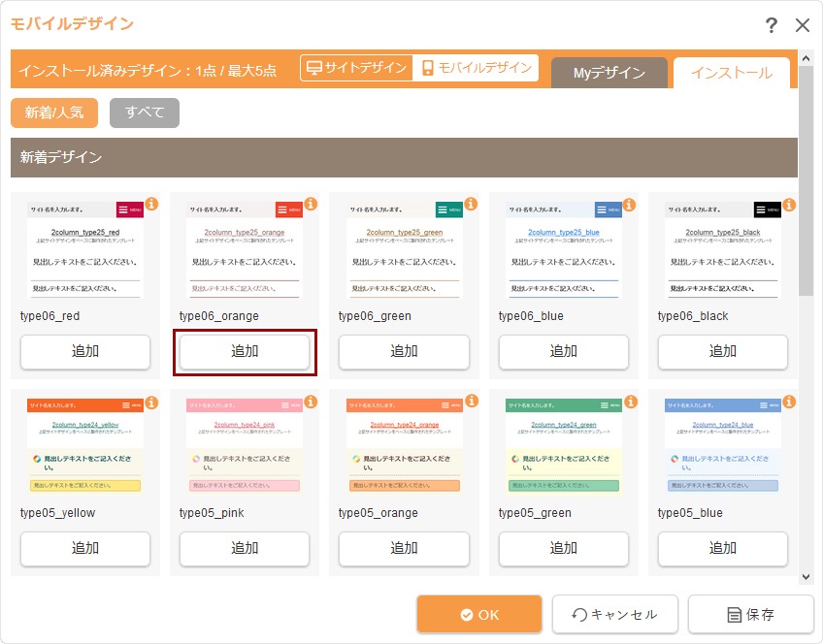Viewport: 823px width, 644px height.
Task: Click the キャンセル button
Action: point(614,614)
